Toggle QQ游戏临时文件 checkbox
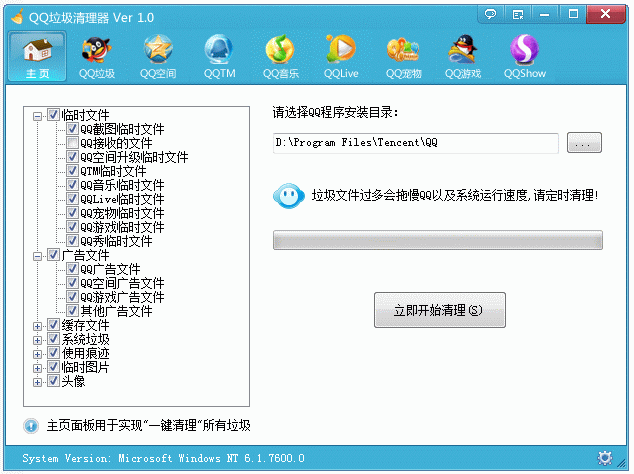Viewport: 634px width, 474px height. (72, 227)
